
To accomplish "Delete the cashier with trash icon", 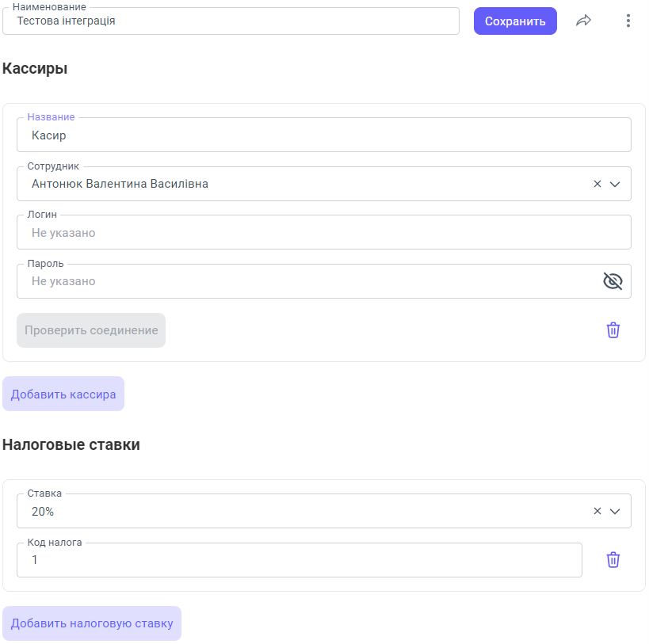I will coord(613,330).
